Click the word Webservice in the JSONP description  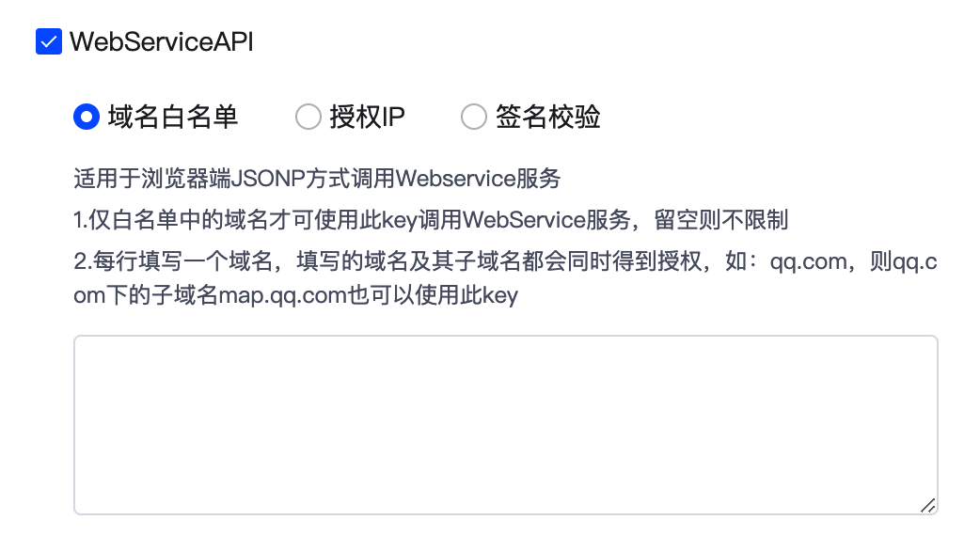[455, 179]
